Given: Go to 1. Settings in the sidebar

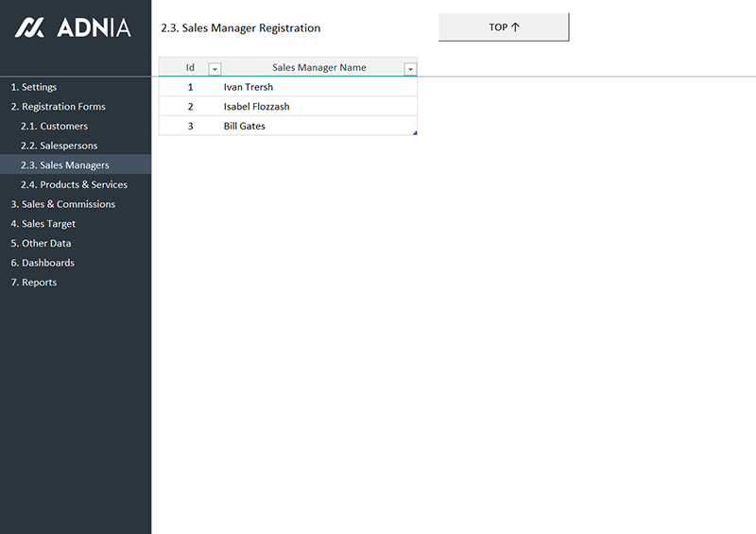Looking at the screenshot, I should point(33,87).
